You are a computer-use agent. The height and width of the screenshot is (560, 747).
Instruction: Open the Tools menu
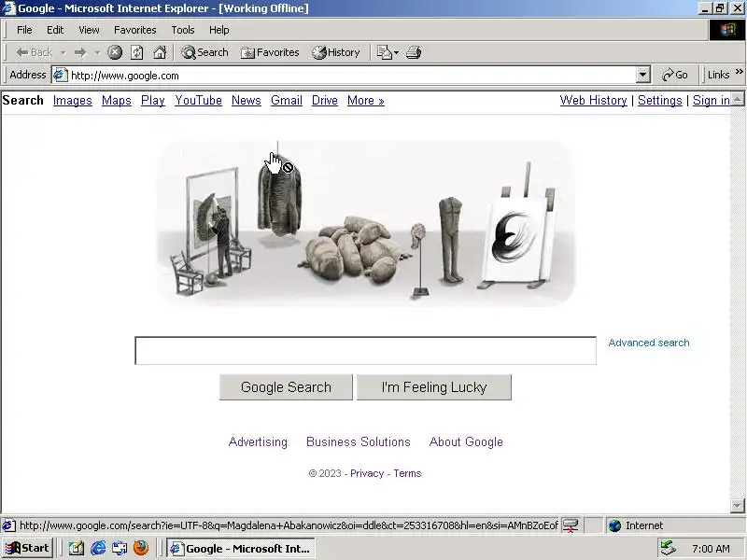coord(183,30)
